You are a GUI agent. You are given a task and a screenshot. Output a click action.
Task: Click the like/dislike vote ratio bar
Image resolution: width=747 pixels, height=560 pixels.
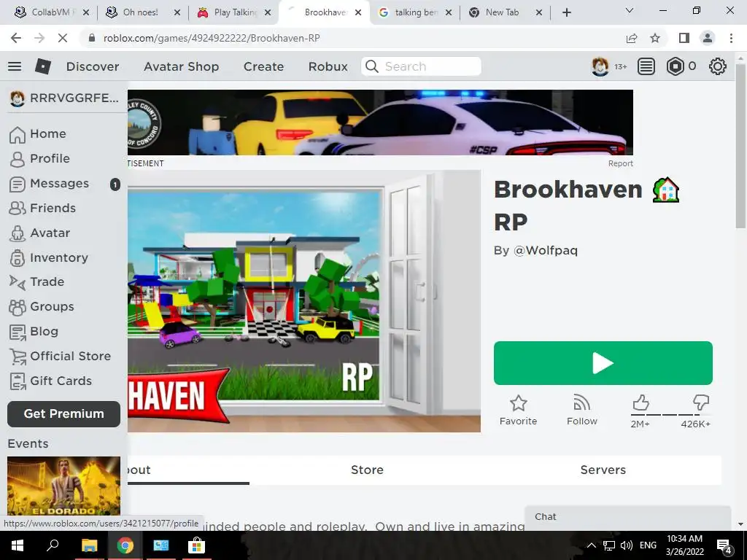click(671, 415)
